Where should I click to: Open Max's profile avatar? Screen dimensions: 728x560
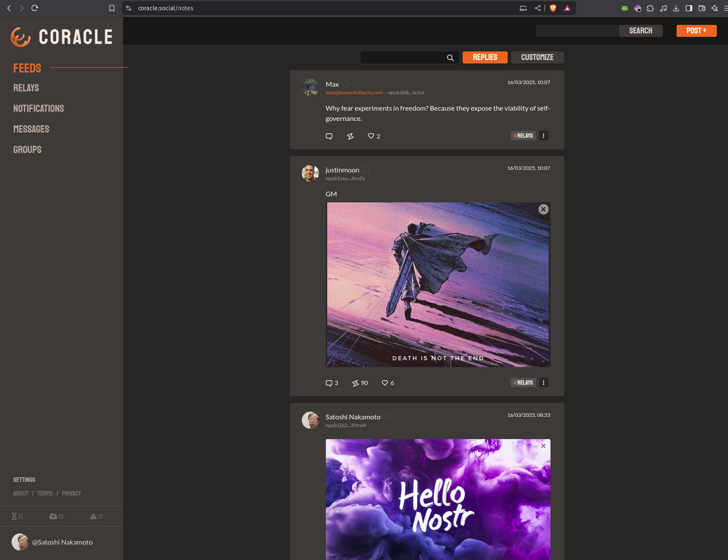point(310,87)
